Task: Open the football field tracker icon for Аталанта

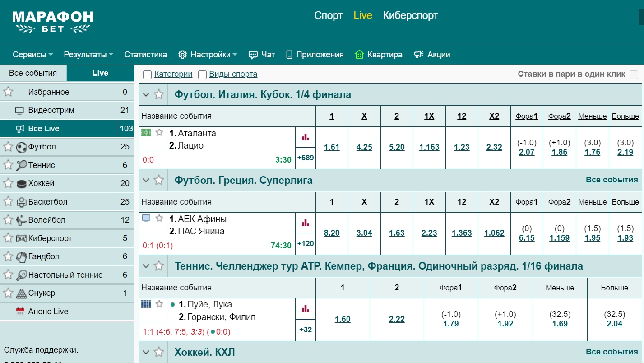Action: coord(146,132)
